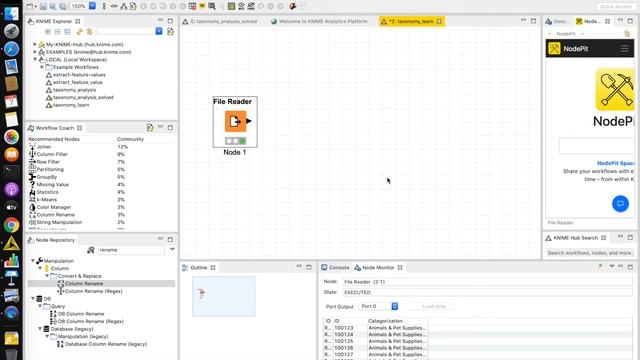Click the Save All icon in main toolbar
Viewport: 640px width, 360px height.
62,6
